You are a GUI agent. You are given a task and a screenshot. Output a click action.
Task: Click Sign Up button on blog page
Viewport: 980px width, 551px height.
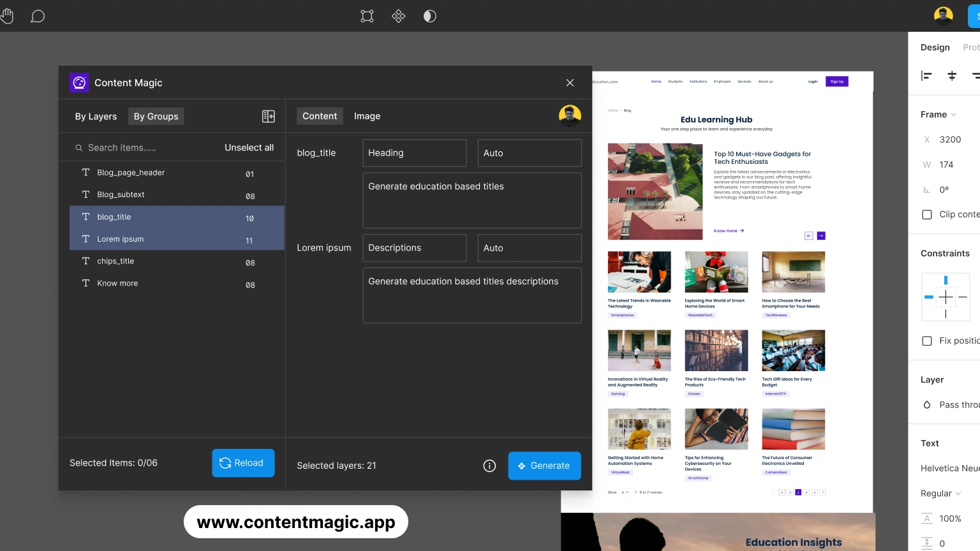click(x=837, y=82)
